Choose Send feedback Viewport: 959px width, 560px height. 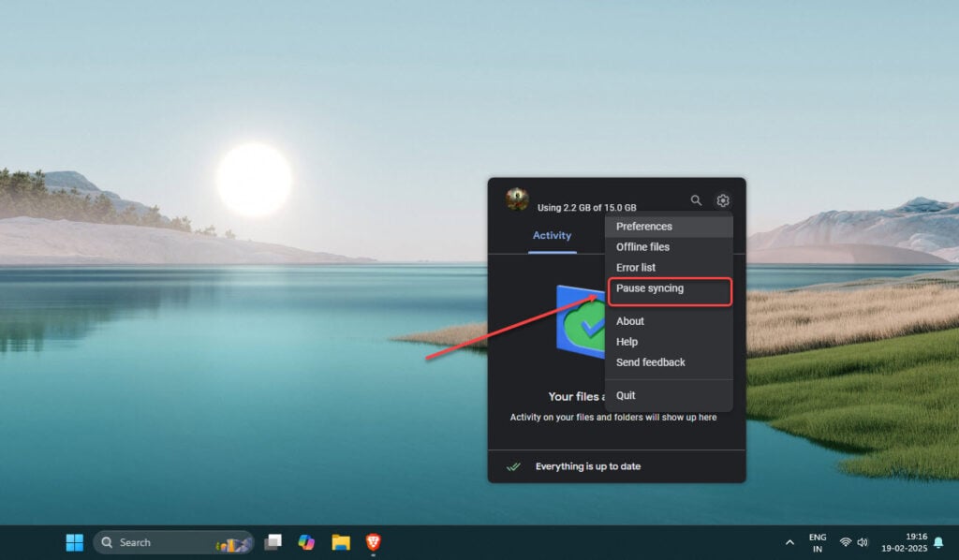tap(669, 361)
